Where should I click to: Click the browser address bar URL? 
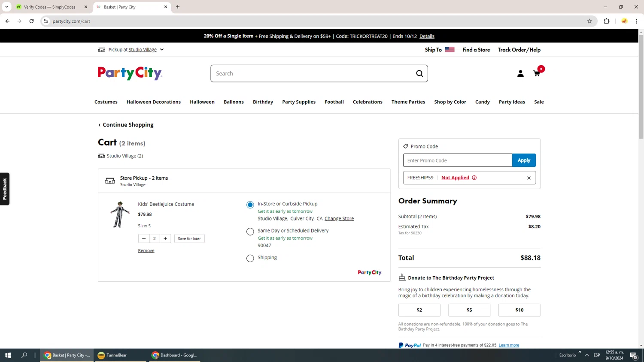(x=71, y=21)
